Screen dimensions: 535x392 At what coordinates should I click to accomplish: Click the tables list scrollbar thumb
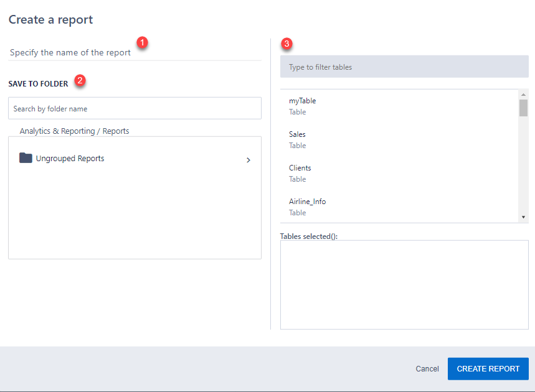click(x=523, y=108)
